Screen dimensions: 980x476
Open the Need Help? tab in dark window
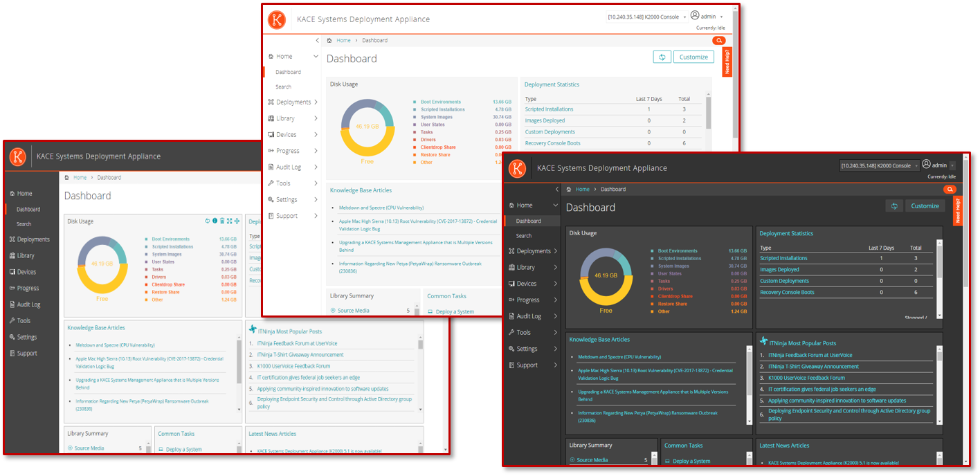(x=958, y=210)
